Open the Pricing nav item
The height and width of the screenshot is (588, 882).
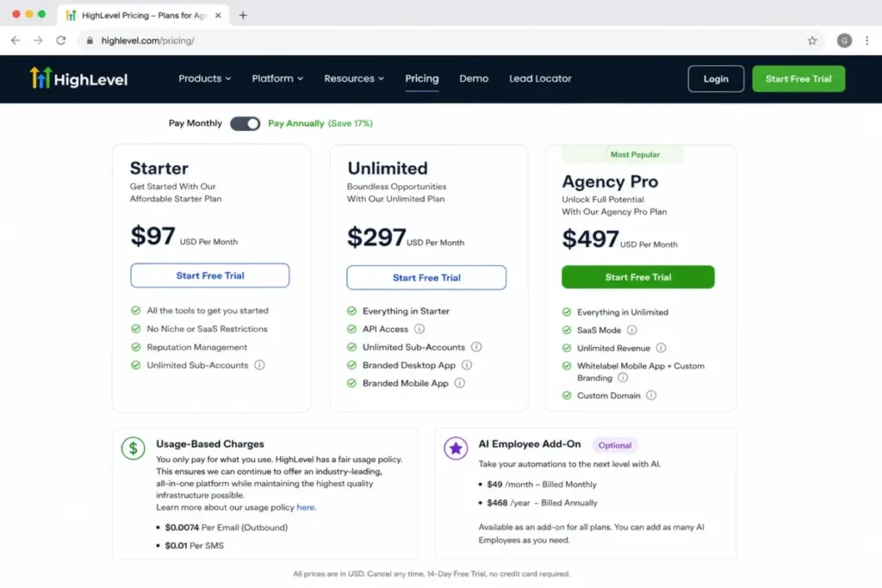coord(422,78)
